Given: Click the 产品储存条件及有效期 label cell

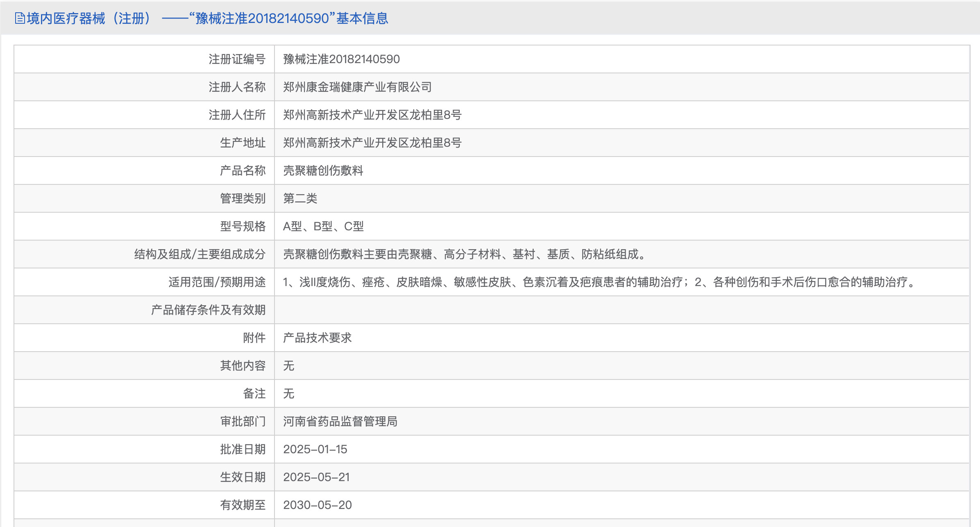Looking at the screenshot, I should click(208, 310).
